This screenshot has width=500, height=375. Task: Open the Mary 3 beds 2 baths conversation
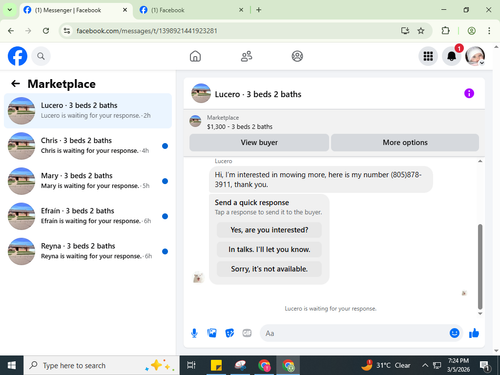[x=88, y=181]
